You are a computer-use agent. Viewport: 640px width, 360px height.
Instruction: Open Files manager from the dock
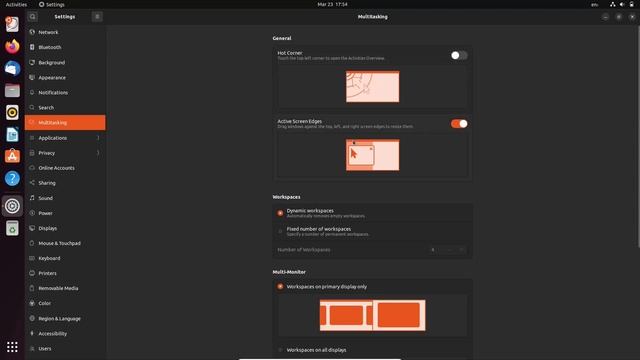click(x=12, y=90)
